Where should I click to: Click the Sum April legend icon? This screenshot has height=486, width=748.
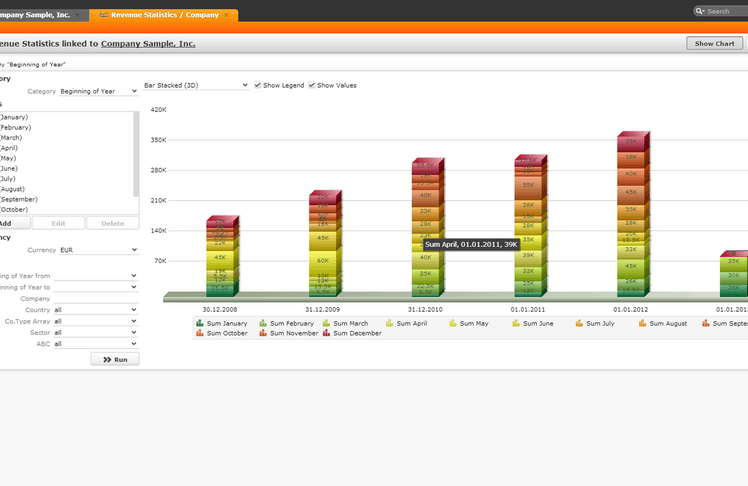(390, 324)
